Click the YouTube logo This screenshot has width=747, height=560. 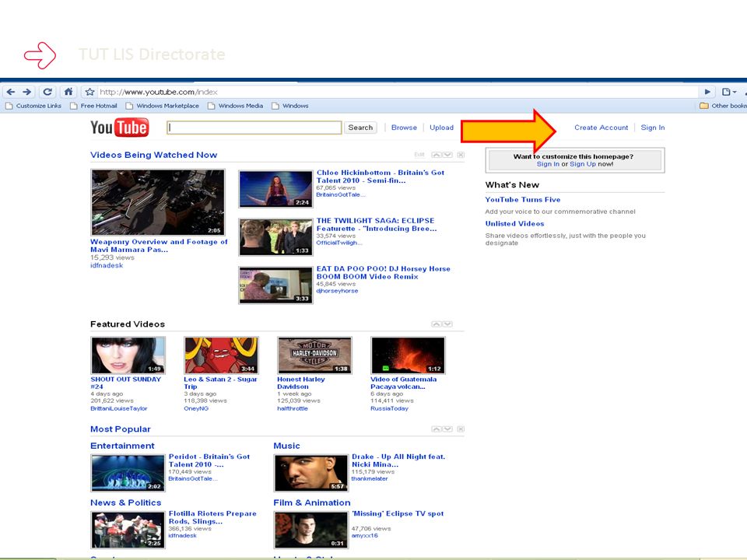tap(120, 128)
